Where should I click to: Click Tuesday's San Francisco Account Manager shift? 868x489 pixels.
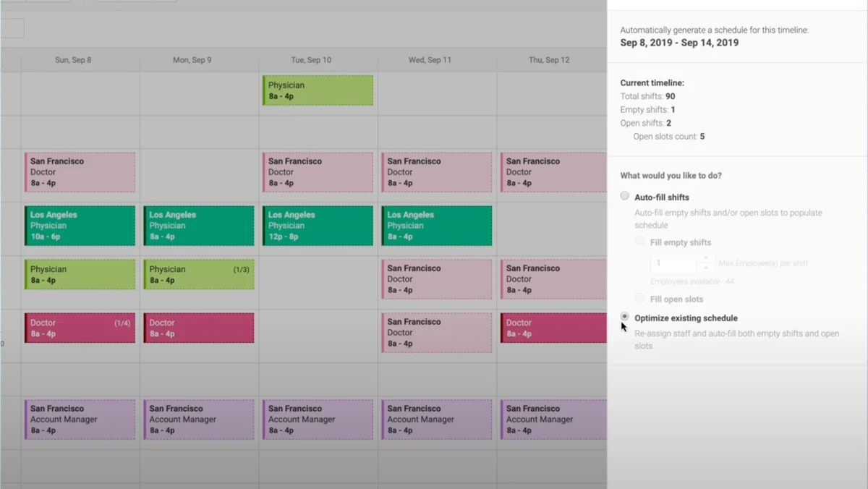pos(318,420)
